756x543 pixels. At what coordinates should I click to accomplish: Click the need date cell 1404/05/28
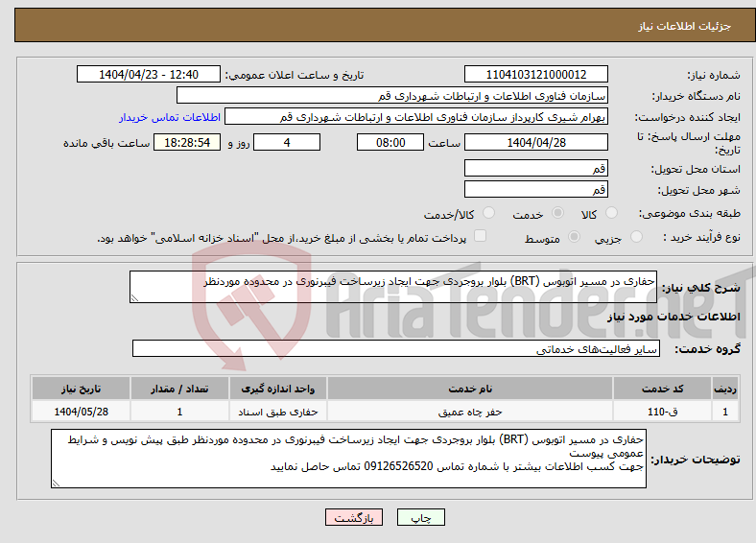pos(81,412)
